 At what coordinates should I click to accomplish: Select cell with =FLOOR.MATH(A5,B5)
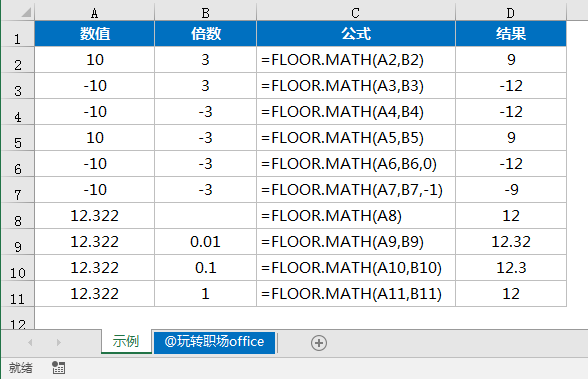click(356, 138)
